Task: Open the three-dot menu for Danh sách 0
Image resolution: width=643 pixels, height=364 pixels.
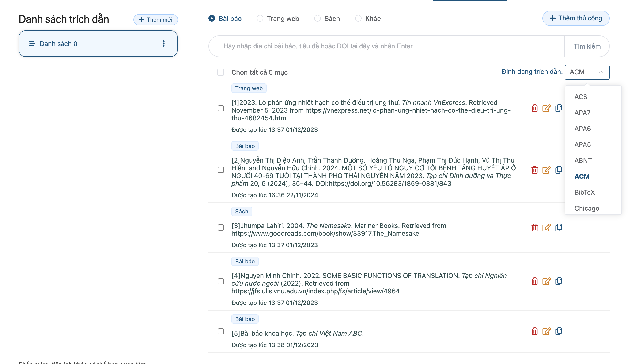Action: click(163, 43)
